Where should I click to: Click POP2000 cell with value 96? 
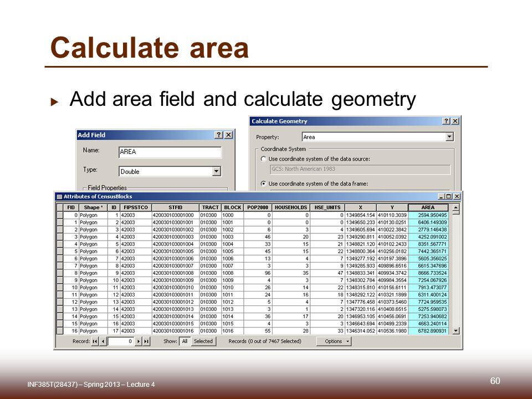[258, 273]
